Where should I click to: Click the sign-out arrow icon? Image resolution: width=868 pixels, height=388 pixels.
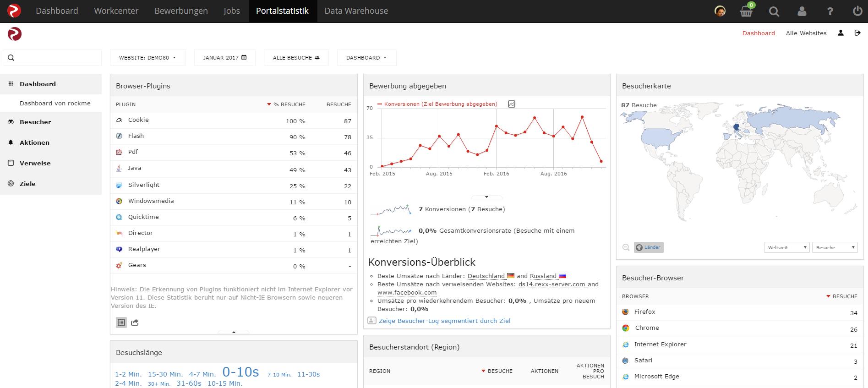(x=857, y=33)
